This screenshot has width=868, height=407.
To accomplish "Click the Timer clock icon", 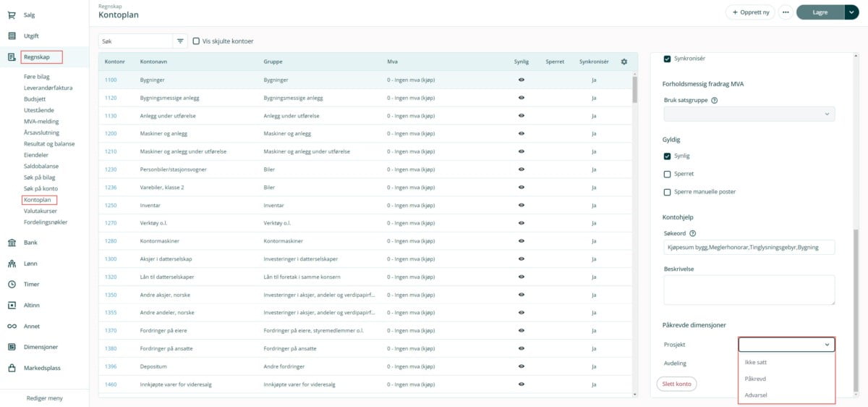I will tap(12, 285).
